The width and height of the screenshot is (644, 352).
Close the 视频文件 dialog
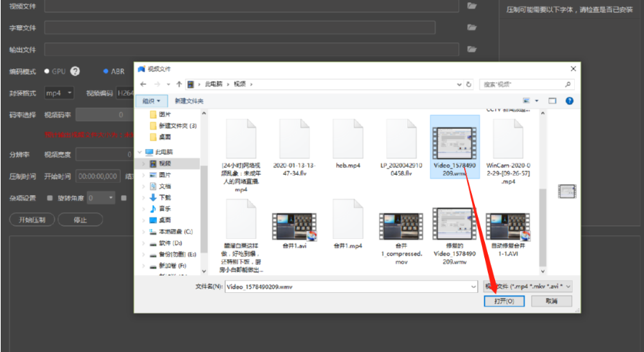573,68
